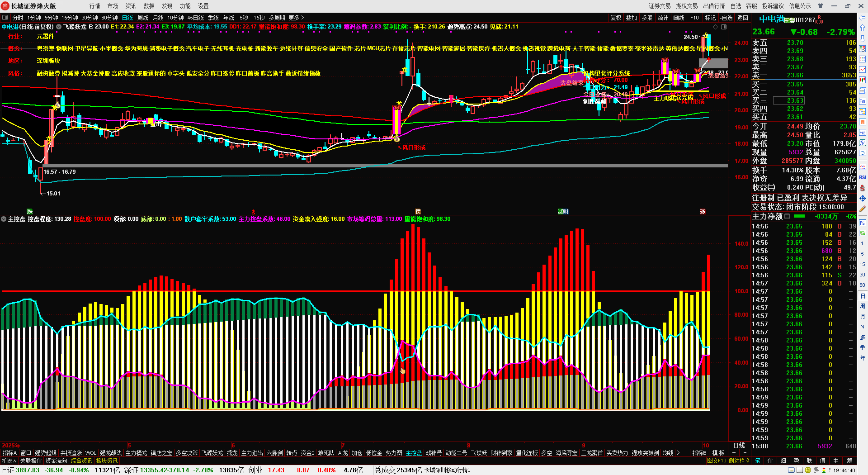Click the 返回 button

pos(743,18)
